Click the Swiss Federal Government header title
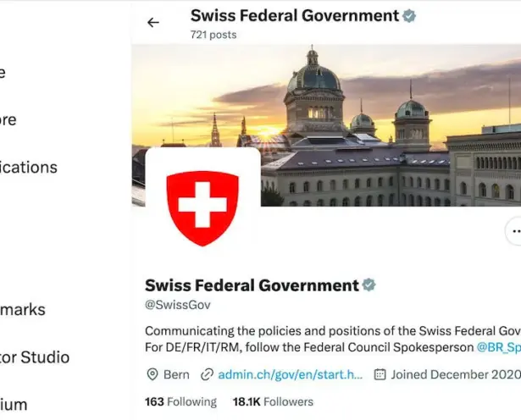521x420 pixels. [x=295, y=15]
